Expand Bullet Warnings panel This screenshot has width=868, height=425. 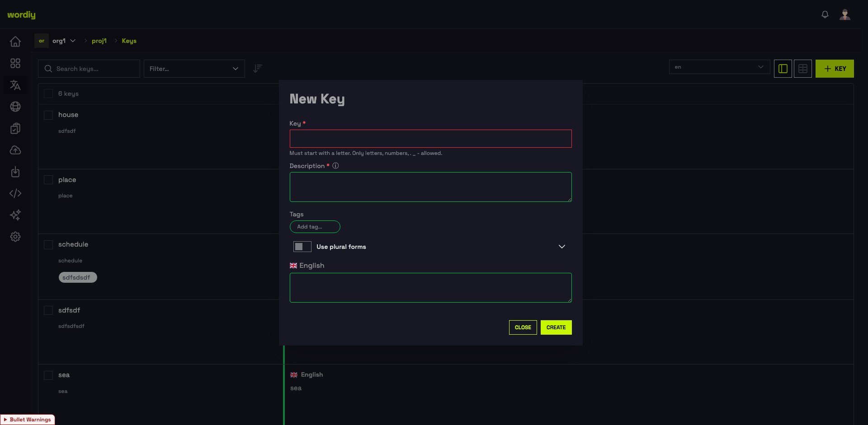[28, 420]
